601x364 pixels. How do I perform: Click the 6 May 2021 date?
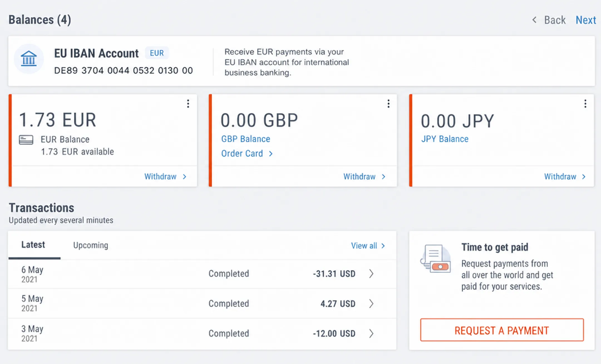tap(32, 274)
